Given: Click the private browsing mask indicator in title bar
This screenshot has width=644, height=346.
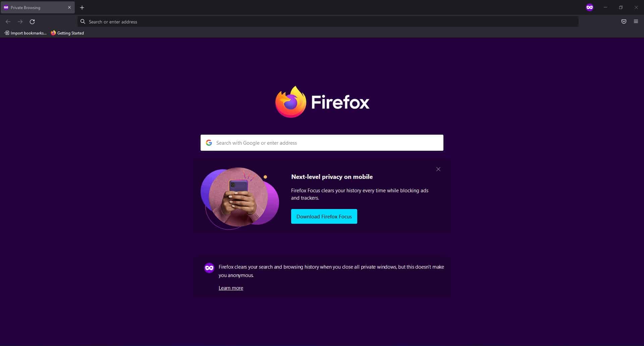Looking at the screenshot, I should [589, 7].
